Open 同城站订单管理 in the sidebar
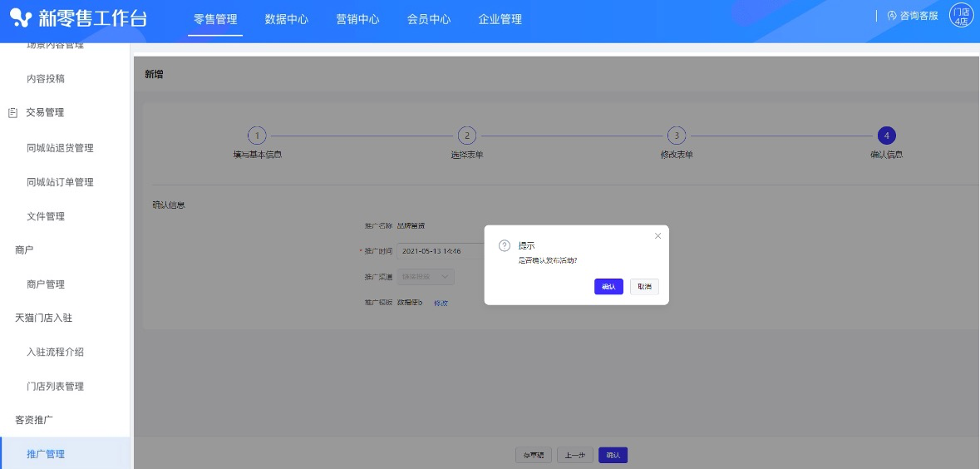The width and height of the screenshot is (980, 469). click(x=60, y=182)
